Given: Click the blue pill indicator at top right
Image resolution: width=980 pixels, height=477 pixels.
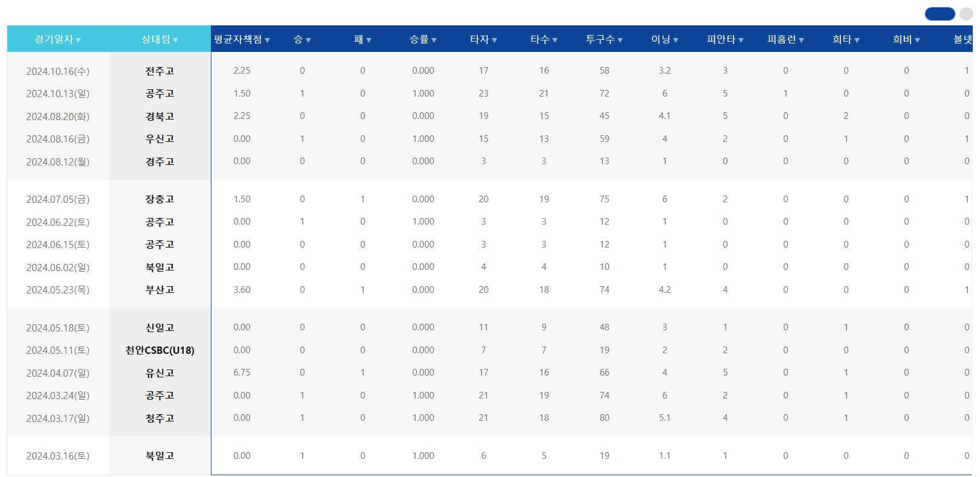Looking at the screenshot, I should click(940, 14).
